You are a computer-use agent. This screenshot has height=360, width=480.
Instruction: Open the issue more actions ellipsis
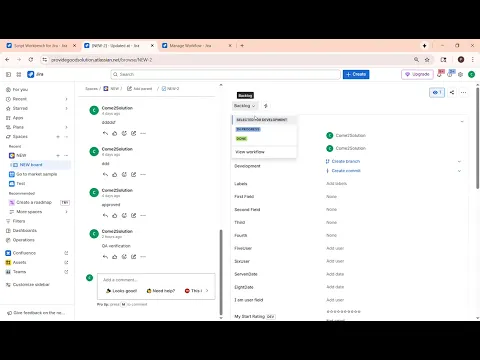tap(463, 92)
